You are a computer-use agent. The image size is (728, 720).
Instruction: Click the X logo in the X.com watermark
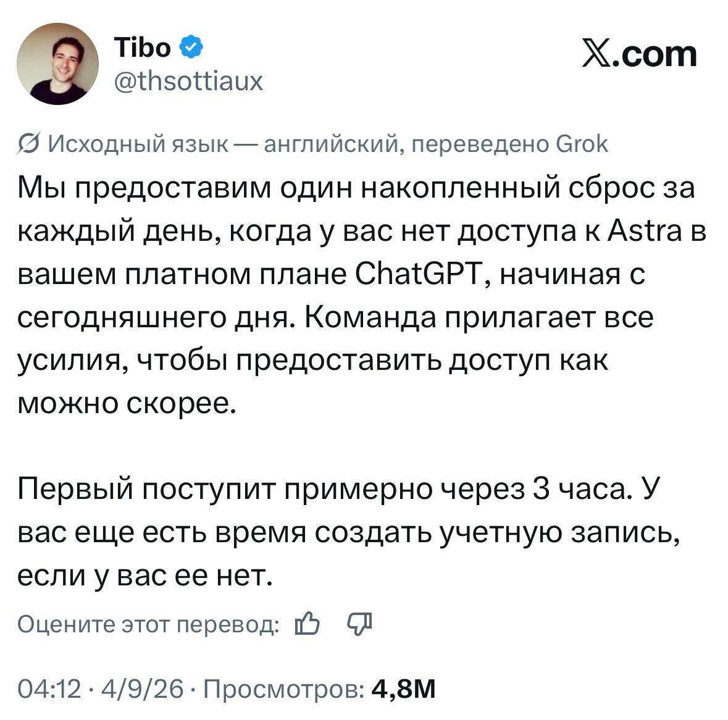(596, 55)
